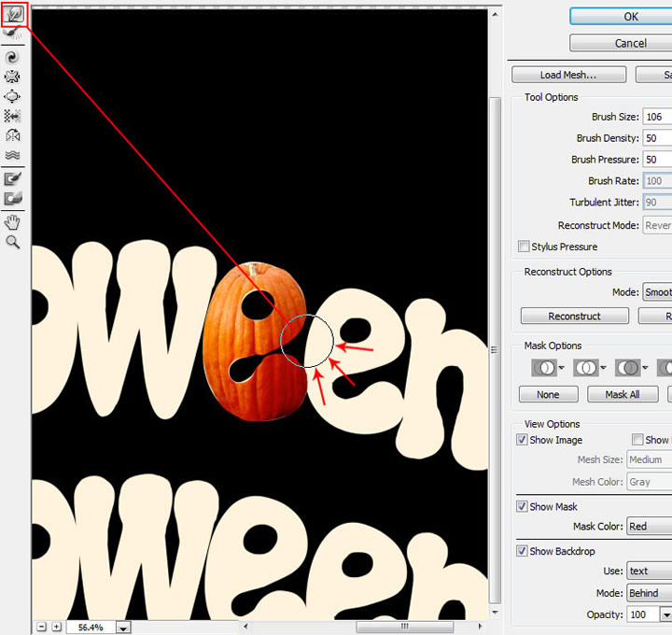Select the Forward Warp tool
Image resolution: width=672 pixels, height=635 pixels.
point(13,13)
